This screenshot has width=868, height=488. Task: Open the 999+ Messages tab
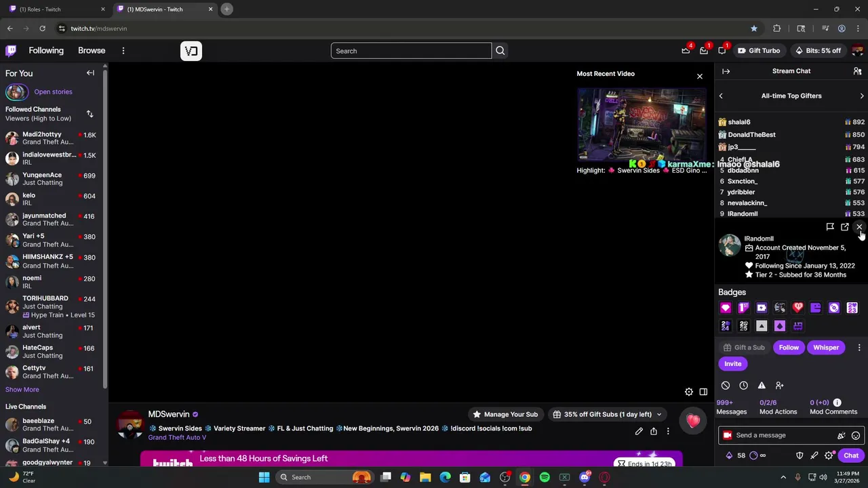tap(732, 407)
